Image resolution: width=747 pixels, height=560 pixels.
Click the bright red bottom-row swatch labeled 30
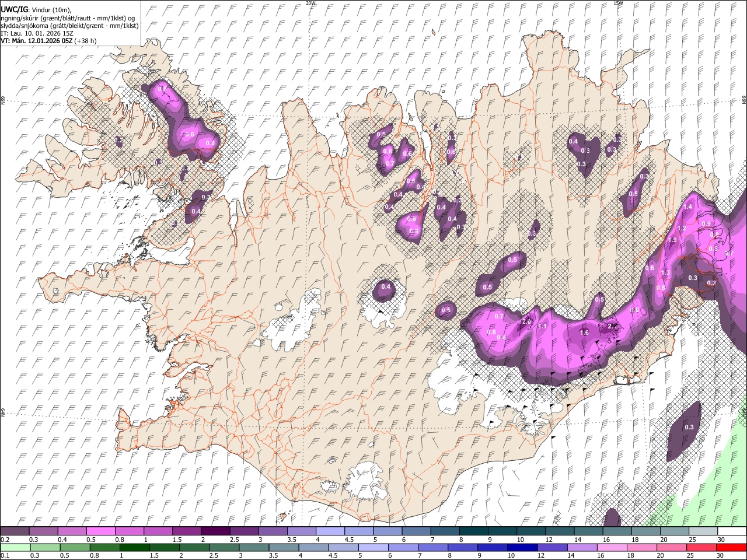click(x=731, y=547)
